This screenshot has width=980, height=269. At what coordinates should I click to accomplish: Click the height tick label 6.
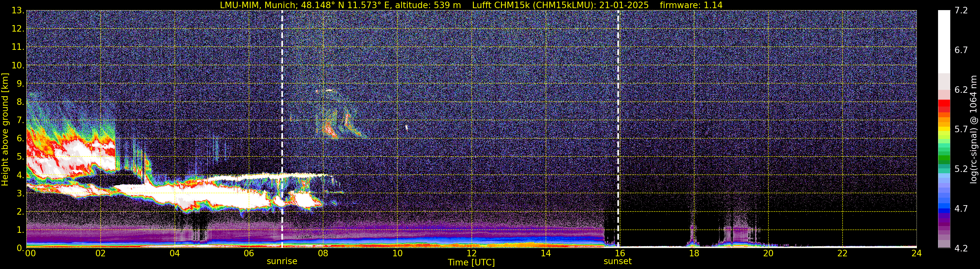pos(20,139)
